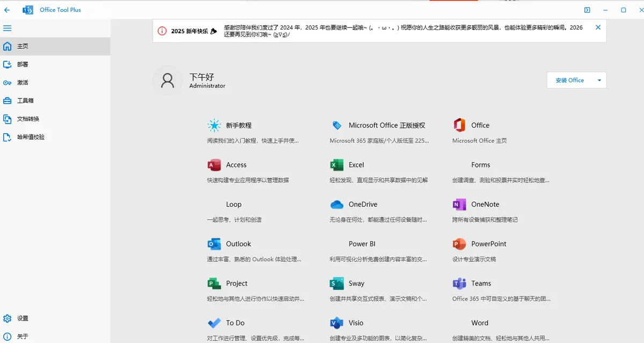Open the OneDrive cloud icon
The width and height of the screenshot is (644, 343).
click(x=336, y=205)
